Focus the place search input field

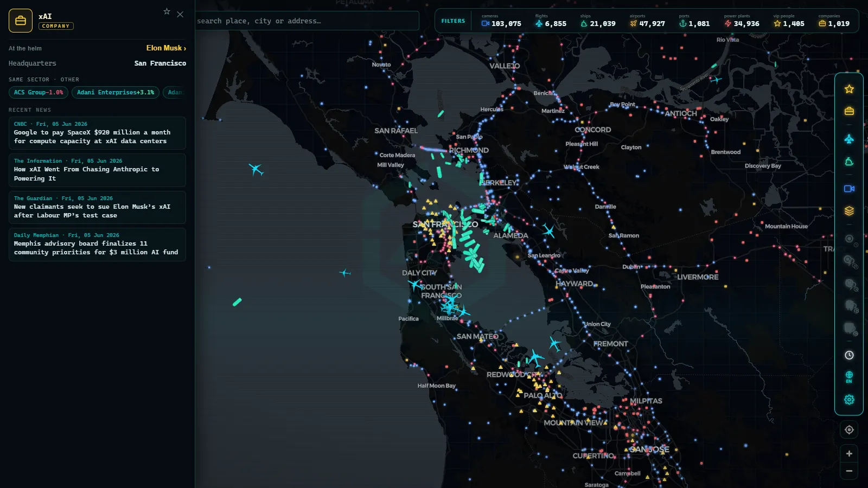point(307,21)
